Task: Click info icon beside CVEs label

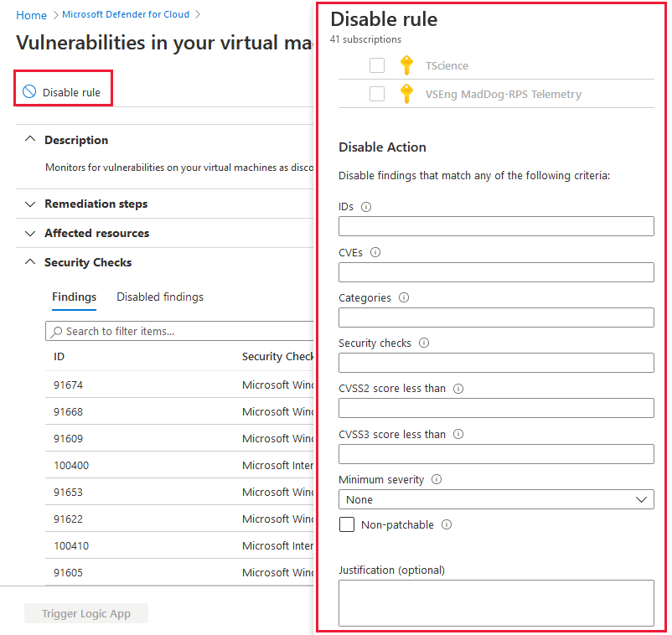Action: [x=375, y=252]
